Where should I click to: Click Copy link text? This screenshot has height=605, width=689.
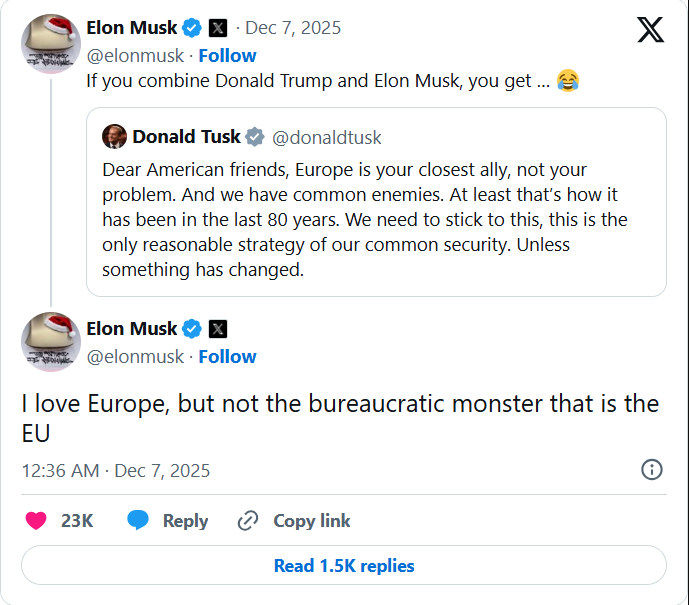tap(312, 520)
